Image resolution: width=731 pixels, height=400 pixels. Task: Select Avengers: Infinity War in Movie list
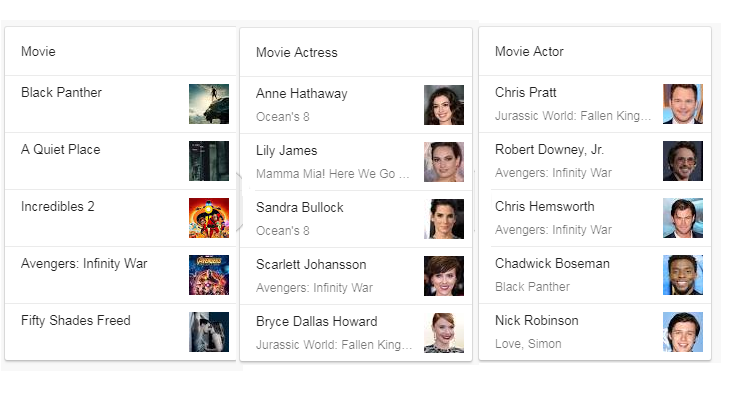(84, 263)
